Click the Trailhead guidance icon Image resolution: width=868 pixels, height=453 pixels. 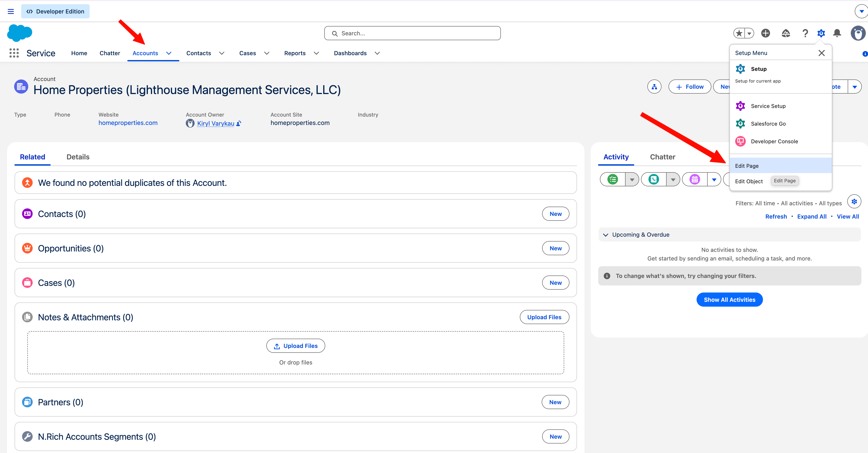(786, 33)
